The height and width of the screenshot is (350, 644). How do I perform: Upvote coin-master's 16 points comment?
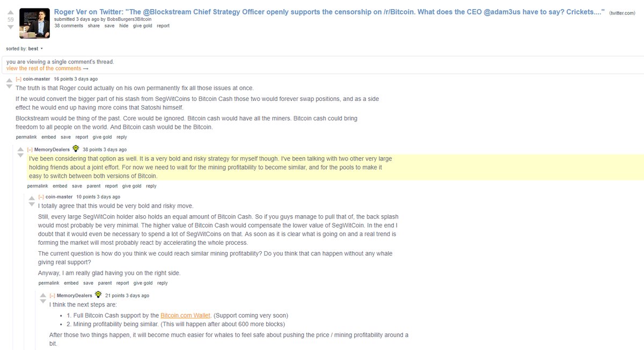pyautogui.click(x=9, y=80)
